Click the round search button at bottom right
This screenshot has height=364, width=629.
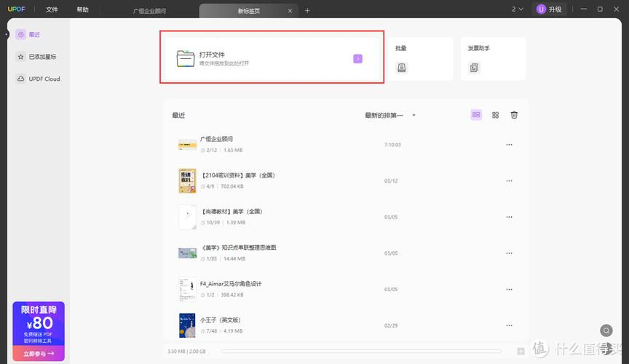click(x=606, y=331)
